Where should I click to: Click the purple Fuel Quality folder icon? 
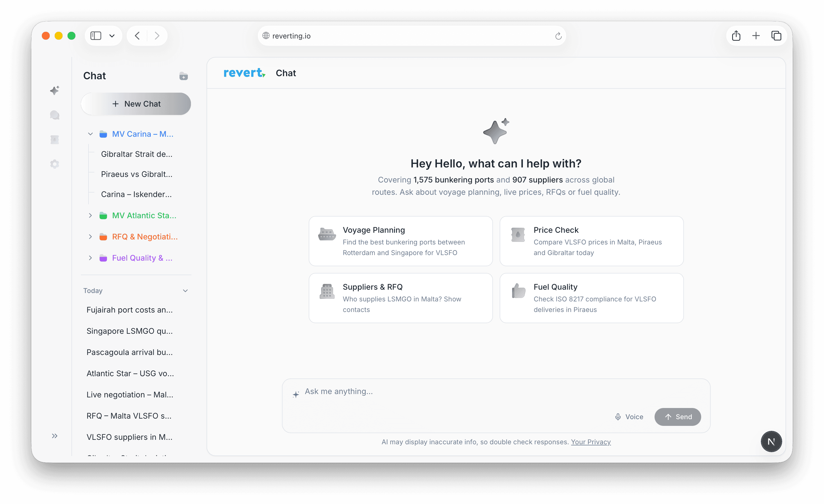[103, 258]
